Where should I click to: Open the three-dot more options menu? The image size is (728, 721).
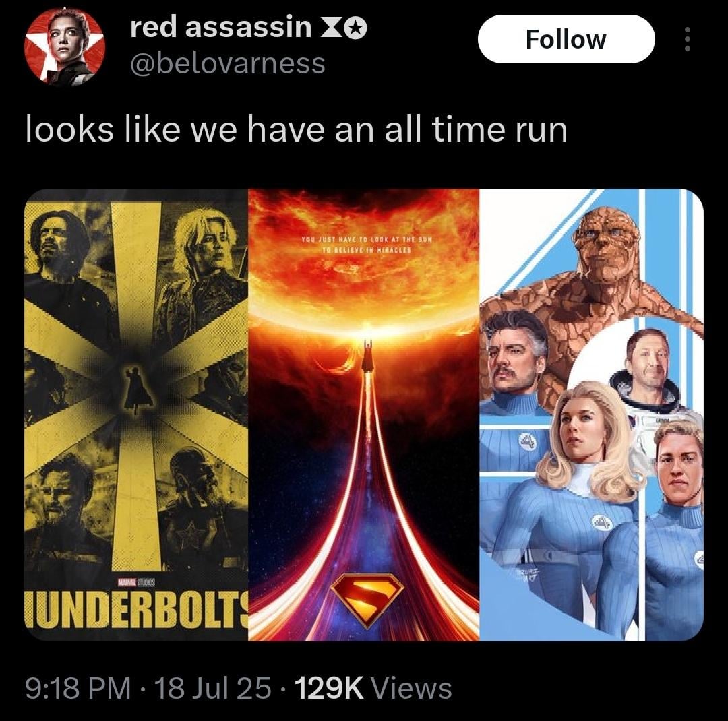point(687,39)
